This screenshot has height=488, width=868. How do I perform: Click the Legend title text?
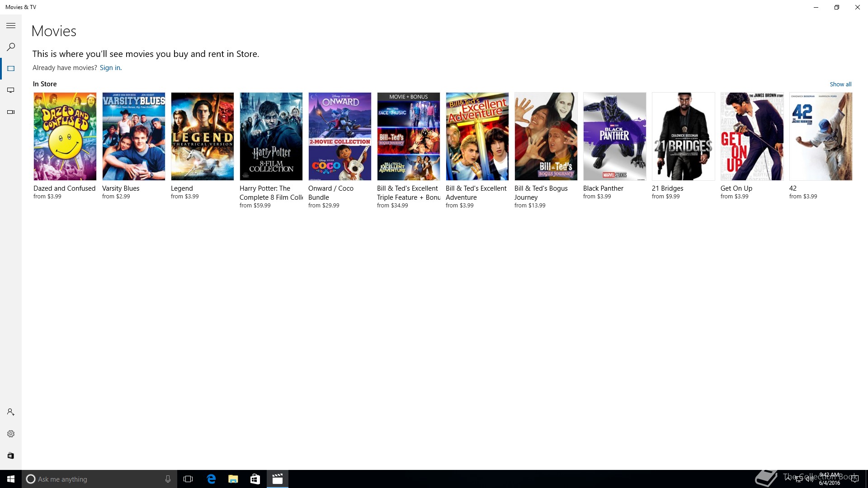182,188
